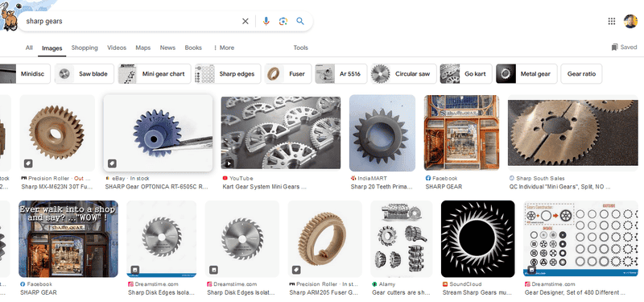Image resolution: width=644 pixels, height=302 pixels.
Task: Go to the Google doodle home logo
Action: pos(8,15)
